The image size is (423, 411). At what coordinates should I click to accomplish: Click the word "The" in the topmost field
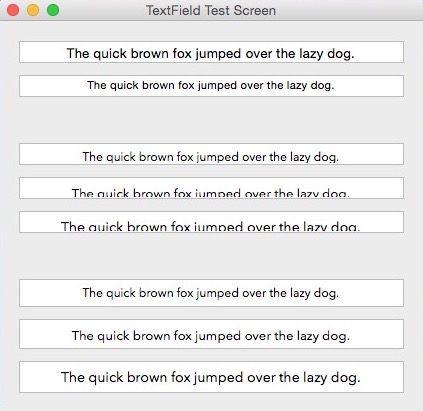pos(78,53)
